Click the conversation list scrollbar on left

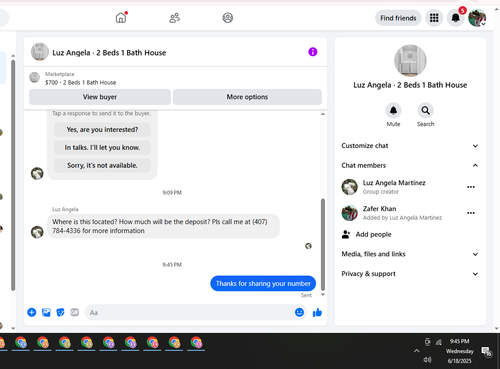pyautogui.click(x=13, y=175)
